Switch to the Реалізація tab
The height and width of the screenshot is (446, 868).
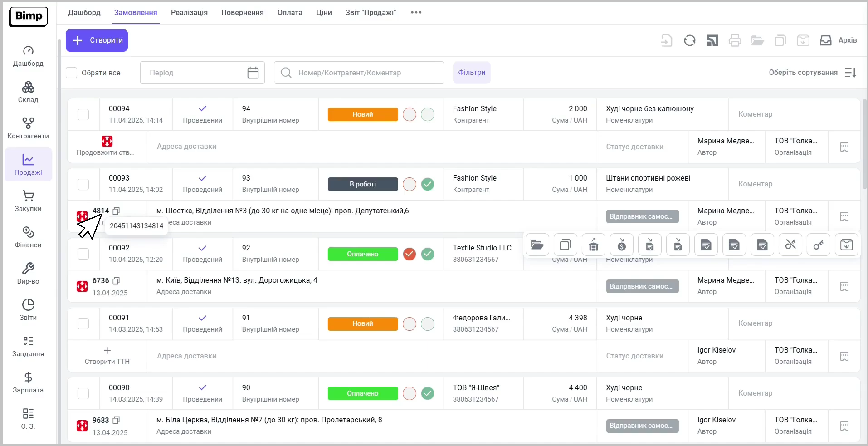pos(189,13)
